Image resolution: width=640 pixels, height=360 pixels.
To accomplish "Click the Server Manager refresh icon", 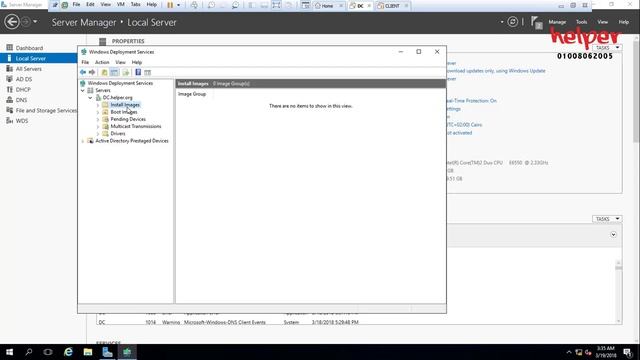I will 513,22.
